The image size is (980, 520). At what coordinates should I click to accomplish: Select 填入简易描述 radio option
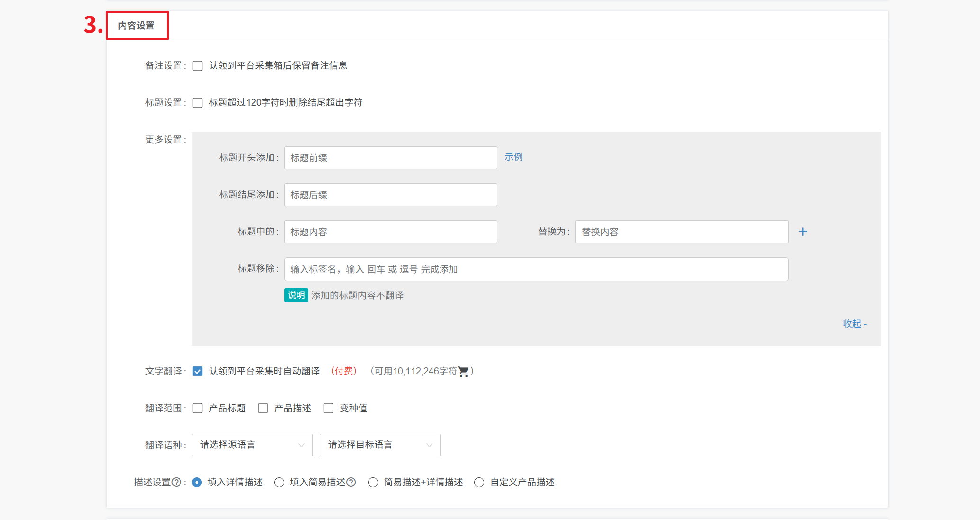point(279,482)
